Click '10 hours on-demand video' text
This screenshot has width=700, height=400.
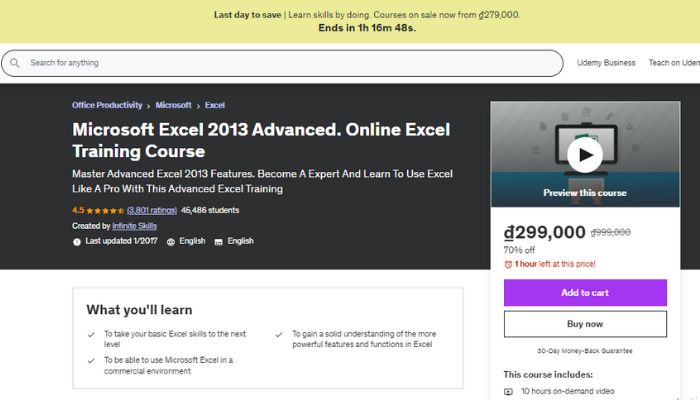pyautogui.click(x=567, y=392)
